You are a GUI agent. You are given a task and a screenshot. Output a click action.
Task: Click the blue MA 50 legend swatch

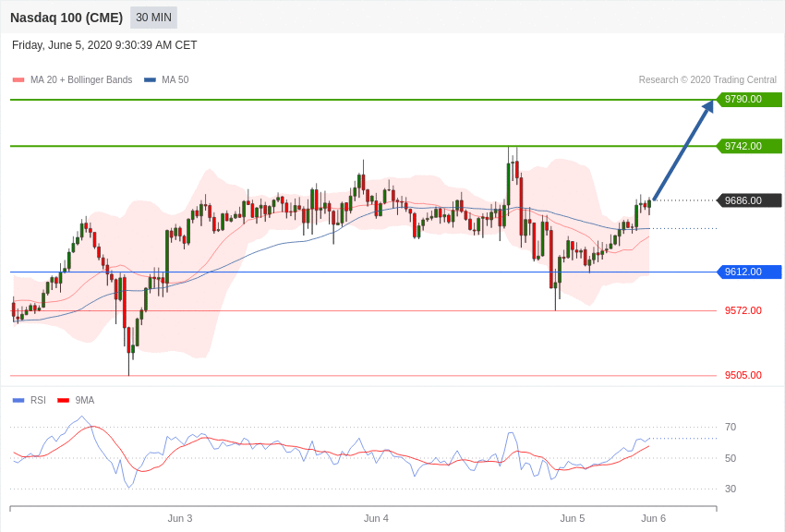coord(150,80)
